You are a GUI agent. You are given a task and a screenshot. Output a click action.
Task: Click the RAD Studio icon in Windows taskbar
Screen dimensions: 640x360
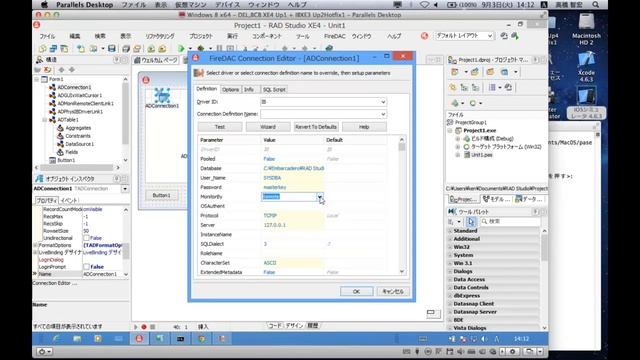click(x=139, y=338)
